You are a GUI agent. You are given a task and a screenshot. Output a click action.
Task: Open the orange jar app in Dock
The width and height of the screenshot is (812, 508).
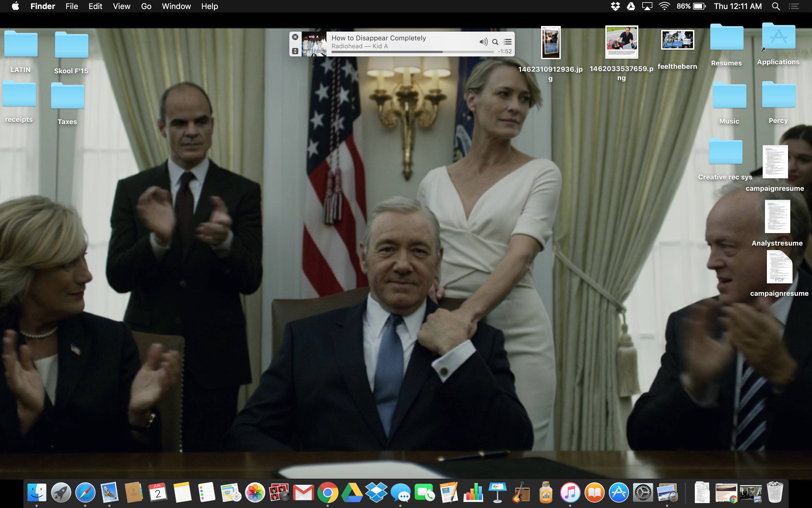point(546,492)
